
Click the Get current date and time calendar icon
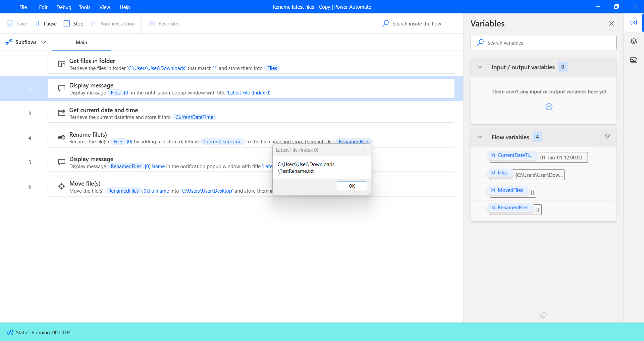(61, 113)
